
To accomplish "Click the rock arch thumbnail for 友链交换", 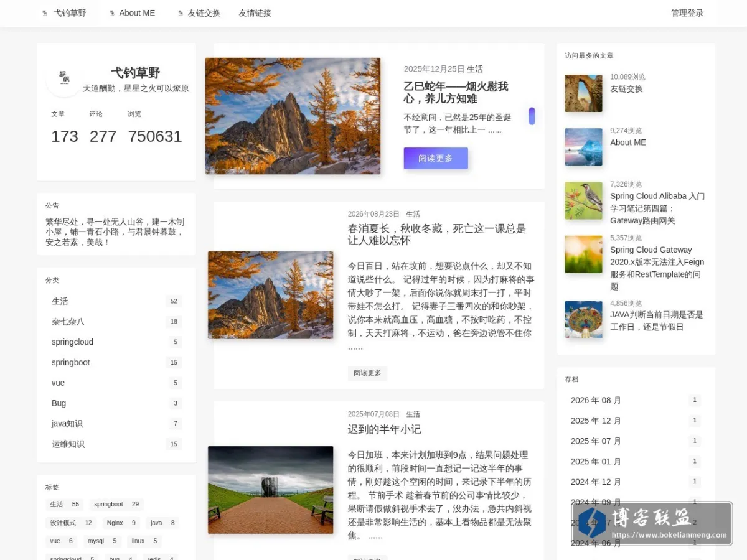I will tap(583, 93).
